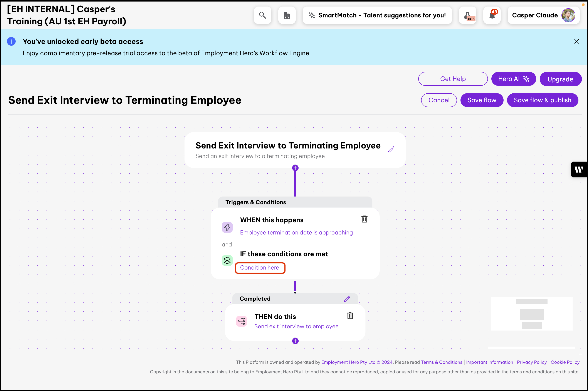The width and height of the screenshot is (588, 391).
Task: Open the beta lab flask icon
Action: coord(468,15)
